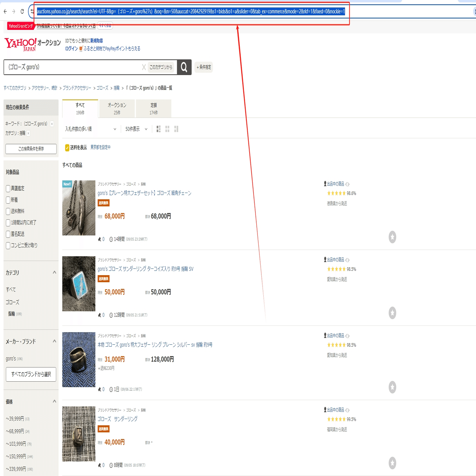The width and height of the screenshot is (476, 476).
Task: Open the +条件指定 button
Action: pyautogui.click(x=204, y=67)
